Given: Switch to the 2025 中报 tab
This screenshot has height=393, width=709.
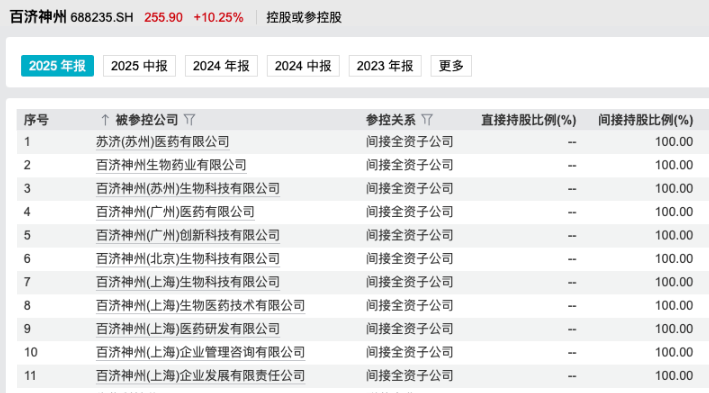Looking at the screenshot, I should (139, 66).
